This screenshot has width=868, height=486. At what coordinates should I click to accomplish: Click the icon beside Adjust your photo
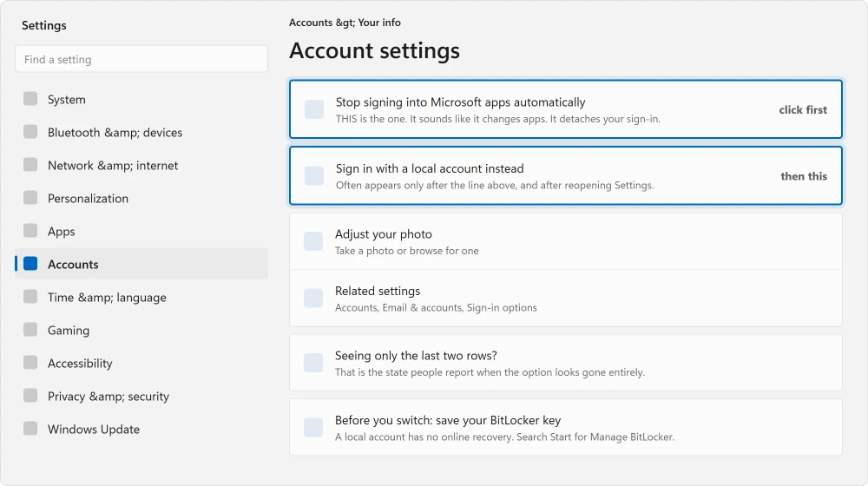313,241
